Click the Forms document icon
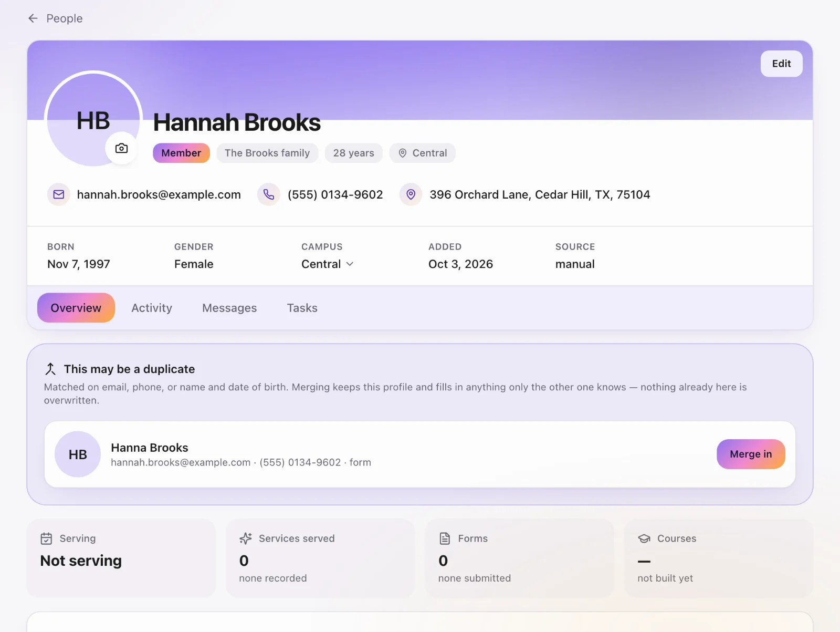This screenshot has height=632, width=840. 445,538
